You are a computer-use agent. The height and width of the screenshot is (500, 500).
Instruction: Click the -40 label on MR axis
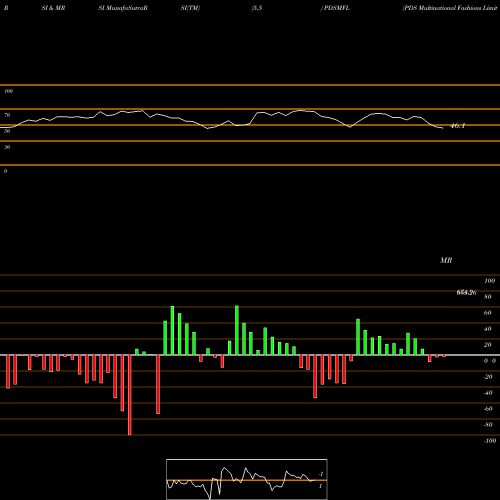tap(488, 393)
